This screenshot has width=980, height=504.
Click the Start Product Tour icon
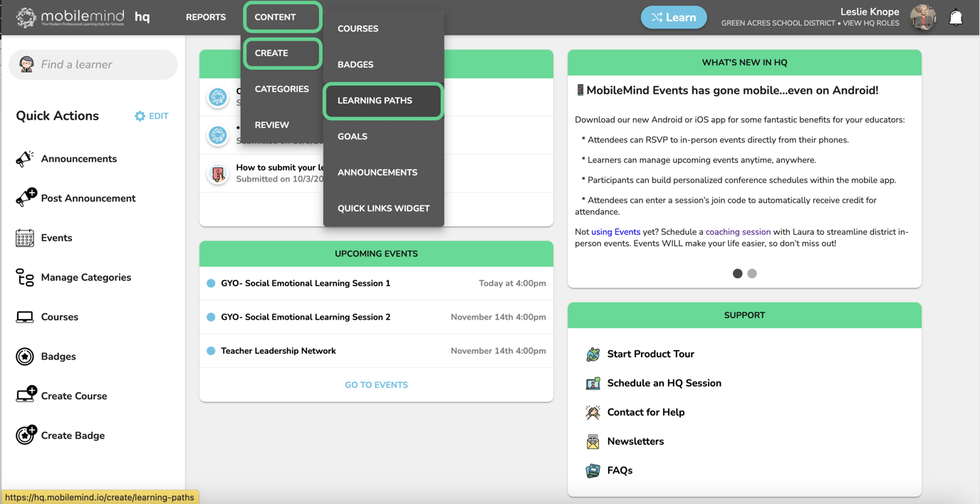593,355
